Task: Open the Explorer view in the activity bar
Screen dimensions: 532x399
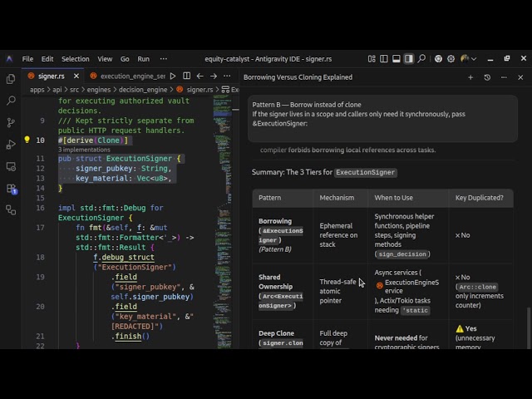Action: [x=11, y=79]
